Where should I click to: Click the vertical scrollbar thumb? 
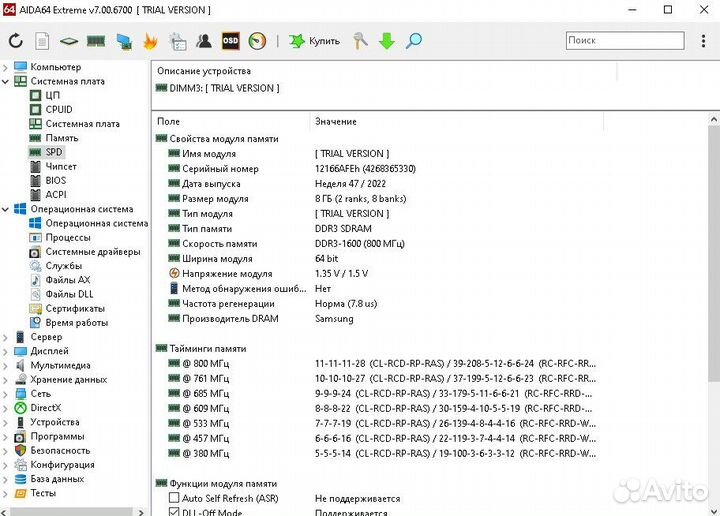pos(714,253)
